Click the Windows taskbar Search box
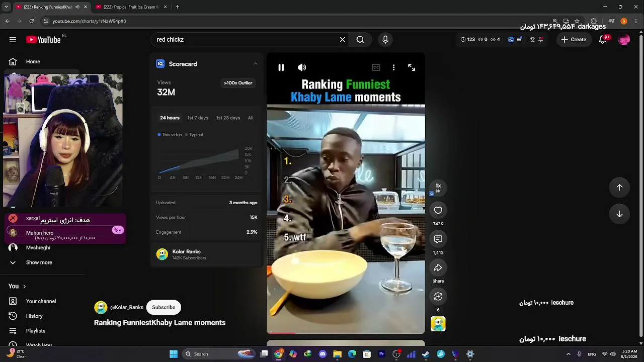 (219, 354)
